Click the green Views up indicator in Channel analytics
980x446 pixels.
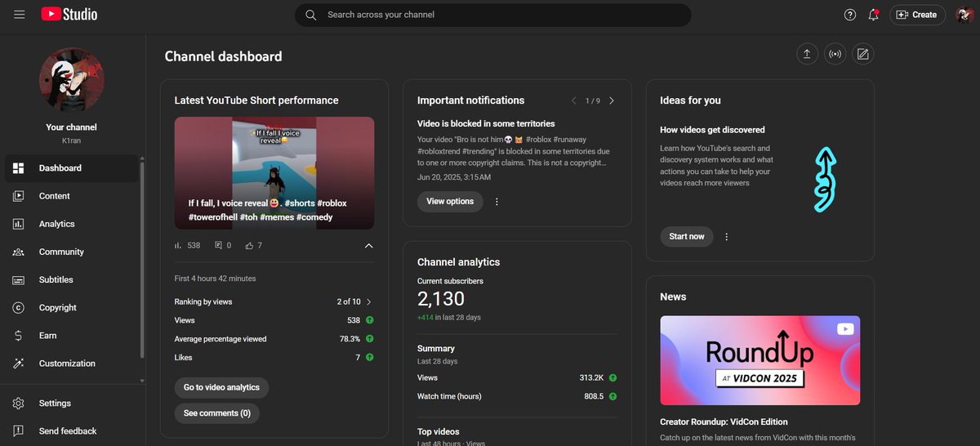[x=613, y=378]
